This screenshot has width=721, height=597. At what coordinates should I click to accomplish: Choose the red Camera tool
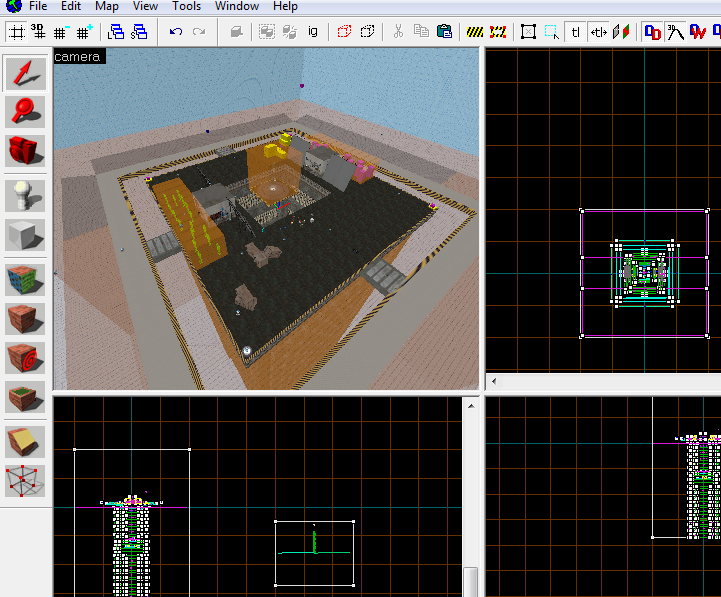pyautogui.click(x=24, y=151)
